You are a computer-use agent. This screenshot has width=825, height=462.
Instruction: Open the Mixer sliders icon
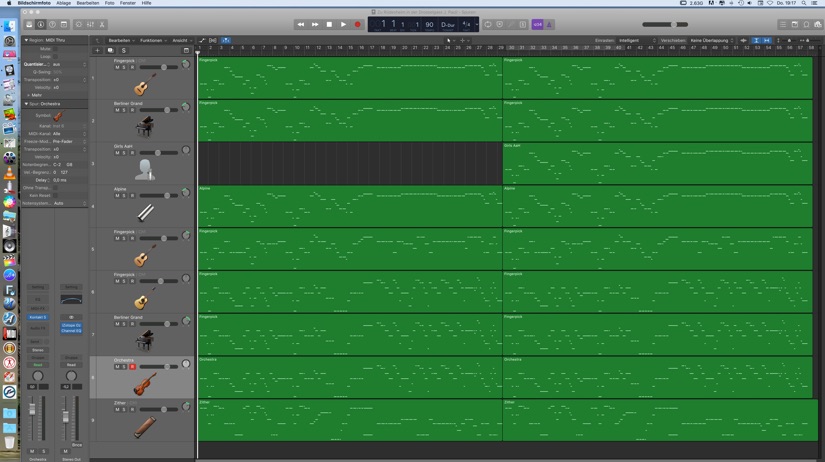pyautogui.click(x=90, y=25)
